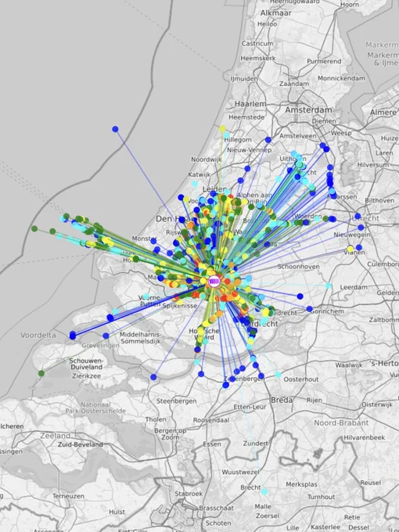Click the Voordelta map label

tap(38, 335)
